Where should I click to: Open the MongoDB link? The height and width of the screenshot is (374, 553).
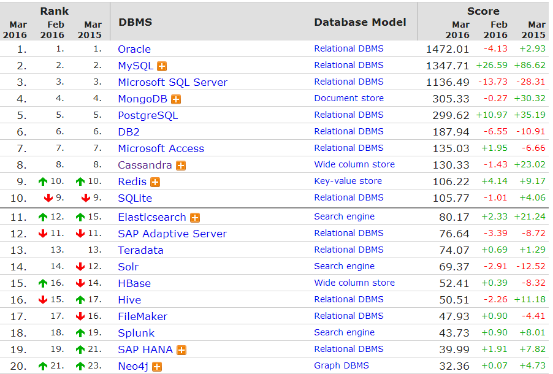[142, 99]
